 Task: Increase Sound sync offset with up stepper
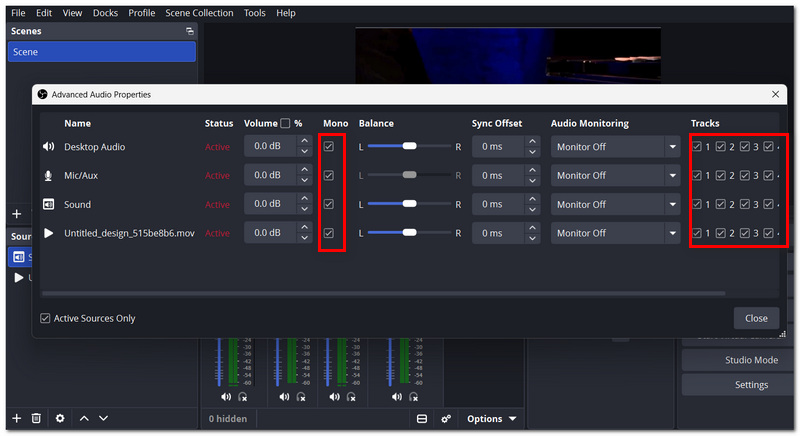click(x=532, y=199)
